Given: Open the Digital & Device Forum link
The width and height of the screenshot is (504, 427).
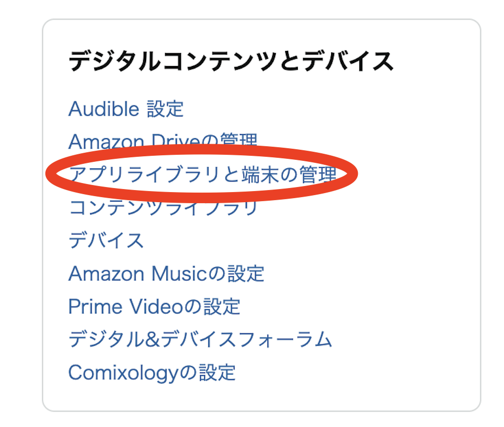Looking at the screenshot, I should (x=200, y=339).
